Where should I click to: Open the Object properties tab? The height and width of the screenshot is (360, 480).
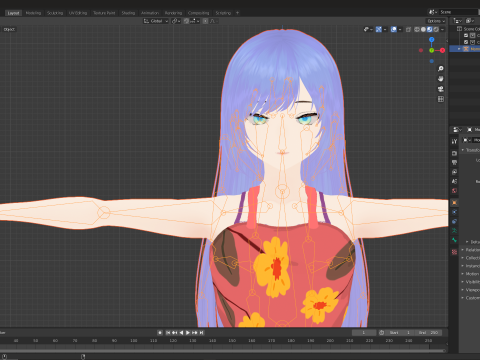(x=454, y=203)
